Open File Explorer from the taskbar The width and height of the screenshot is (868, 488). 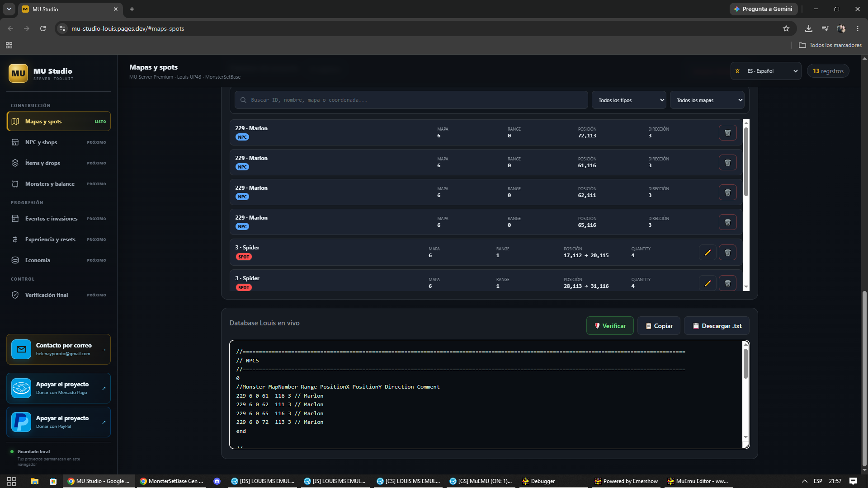click(x=35, y=481)
